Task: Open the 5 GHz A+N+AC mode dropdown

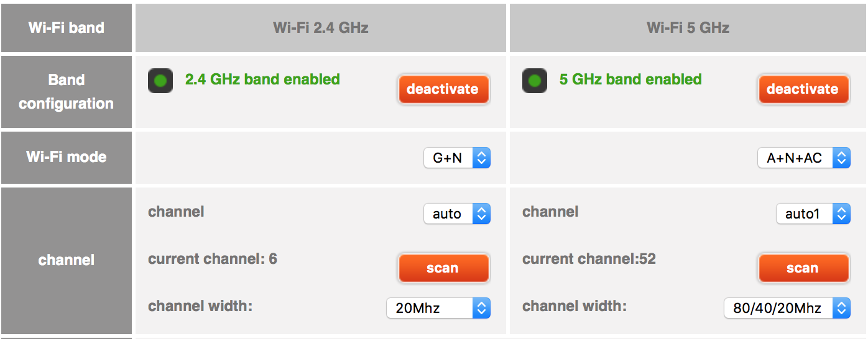Action: (x=803, y=158)
